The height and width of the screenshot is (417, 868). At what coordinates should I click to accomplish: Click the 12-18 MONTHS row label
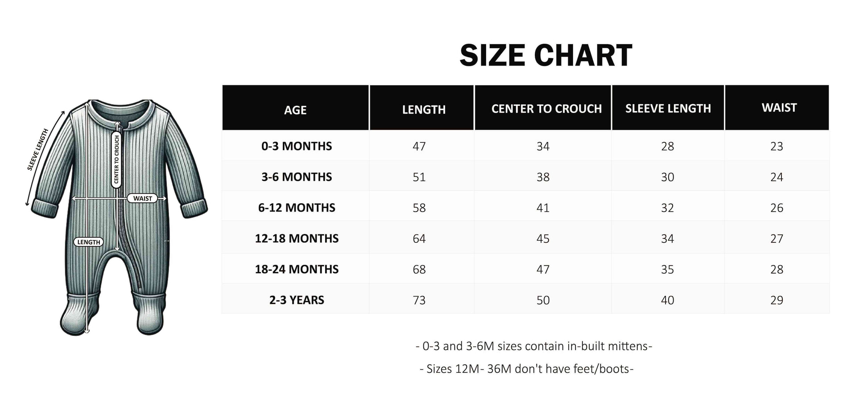[x=297, y=238]
